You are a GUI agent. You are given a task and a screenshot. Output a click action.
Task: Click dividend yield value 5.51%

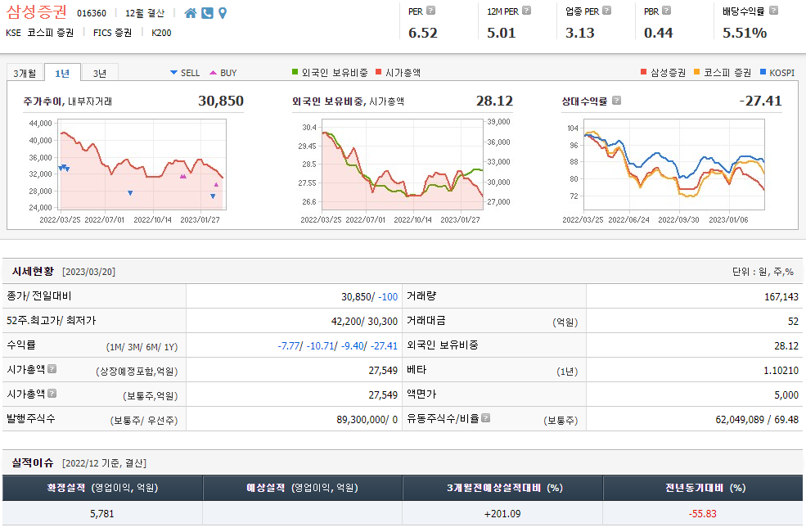745,33
